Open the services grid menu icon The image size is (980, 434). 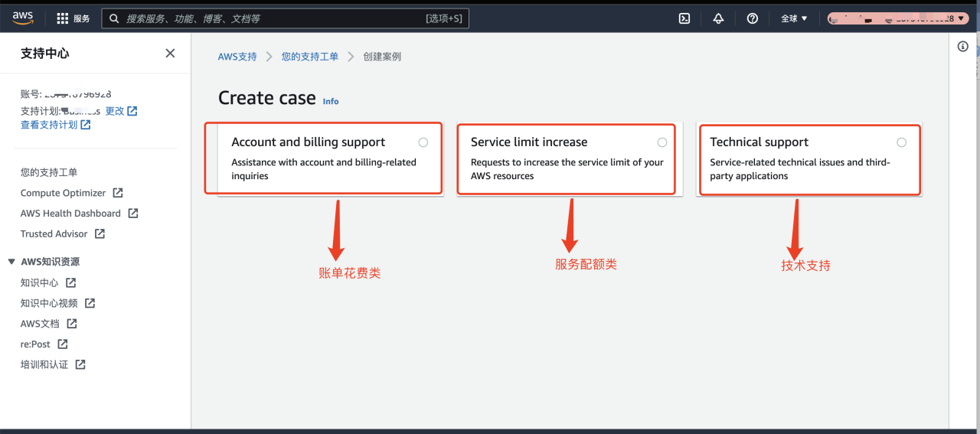tap(63, 18)
